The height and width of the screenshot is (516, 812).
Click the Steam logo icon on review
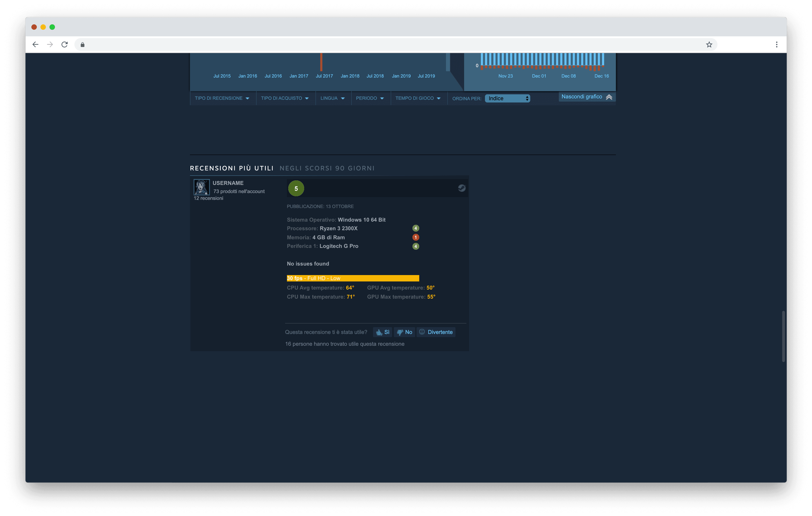pyautogui.click(x=462, y=188)
